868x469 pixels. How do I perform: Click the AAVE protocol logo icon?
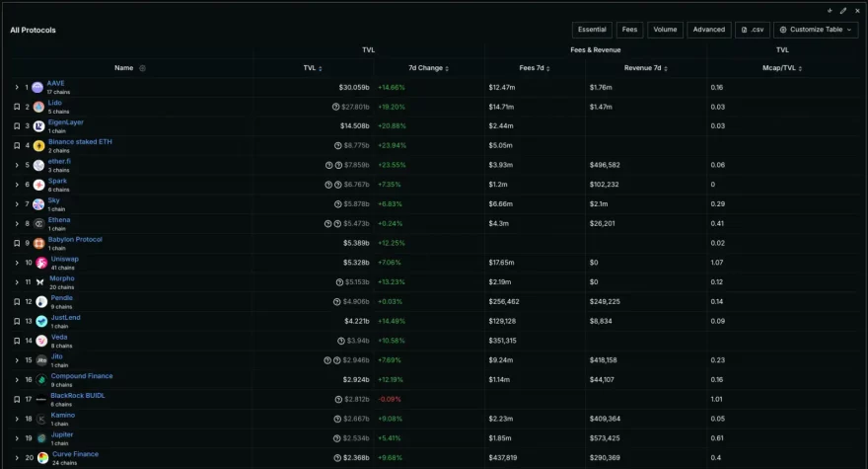tap(37, 88)
